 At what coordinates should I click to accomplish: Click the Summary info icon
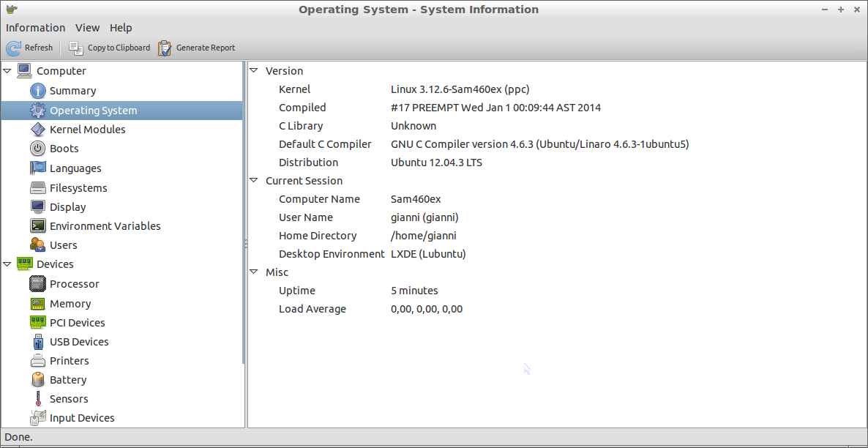point(38,91)
